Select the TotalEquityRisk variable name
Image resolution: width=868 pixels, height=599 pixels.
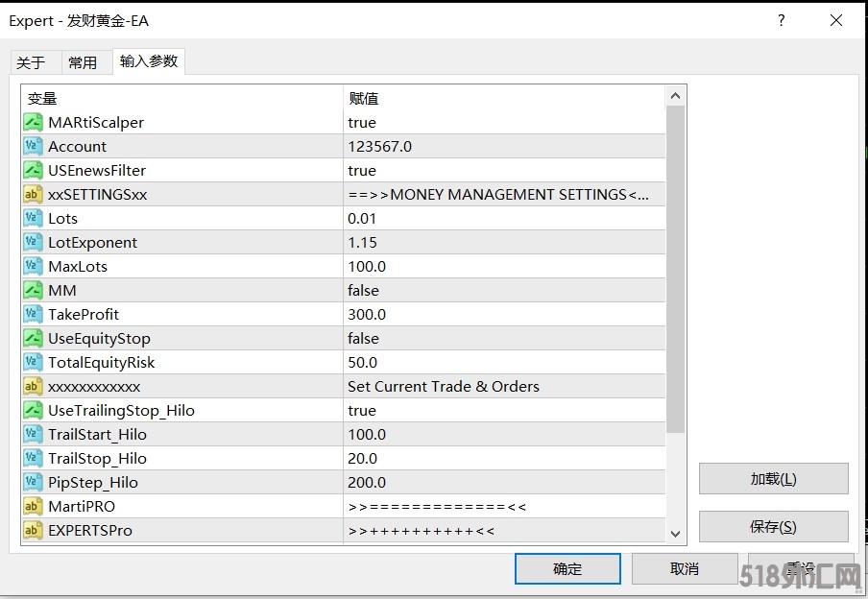(102, 363)
